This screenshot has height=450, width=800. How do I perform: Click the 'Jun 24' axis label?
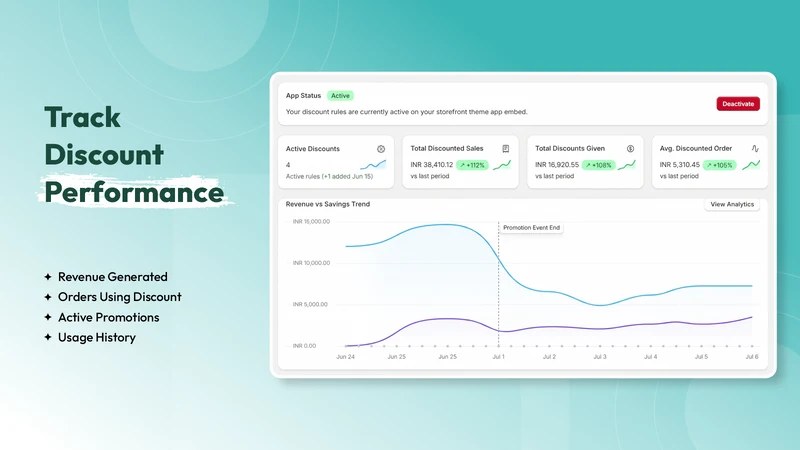(x=345, y=357)
